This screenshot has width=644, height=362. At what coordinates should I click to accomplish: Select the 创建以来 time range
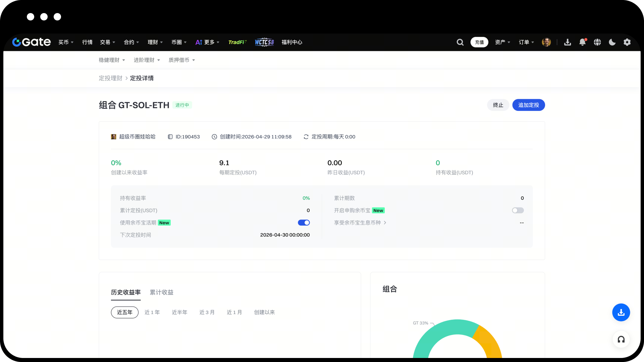(x=264, y=312)
